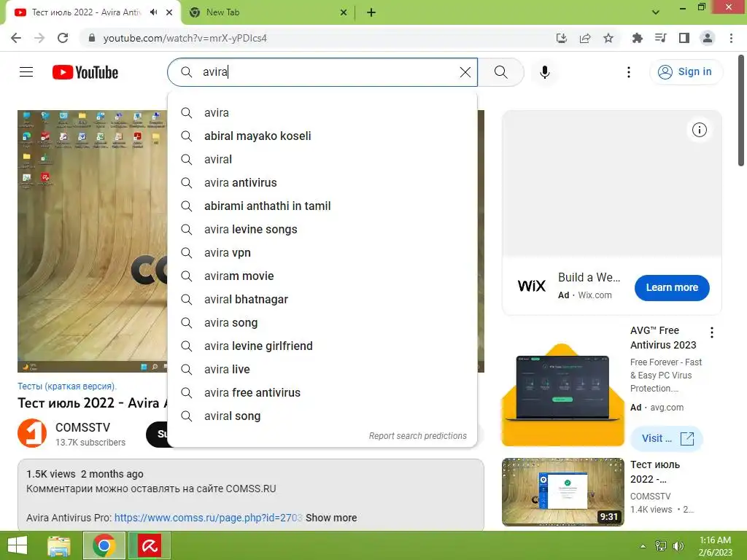Click the page vertical scrollbar

point(741,111)
